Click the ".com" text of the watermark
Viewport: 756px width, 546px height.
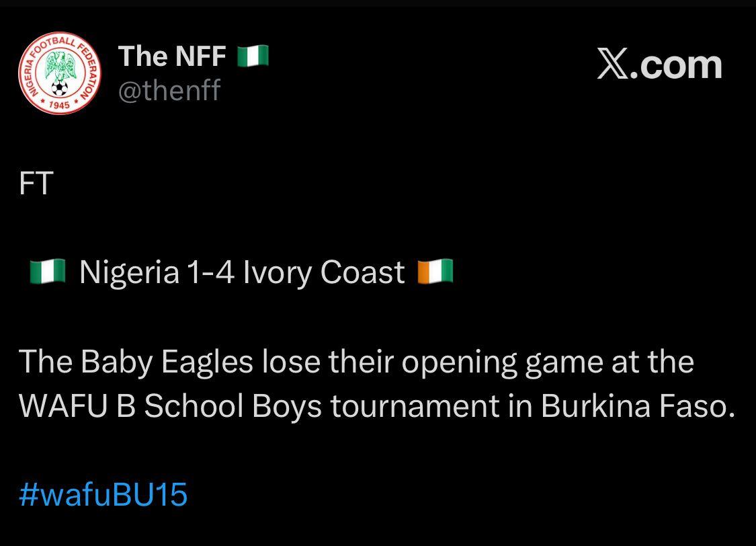676,65
